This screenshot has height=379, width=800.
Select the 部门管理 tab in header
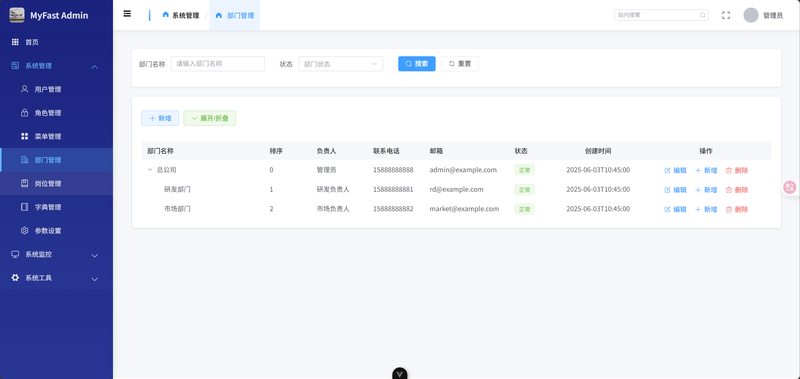click(235, 15)
